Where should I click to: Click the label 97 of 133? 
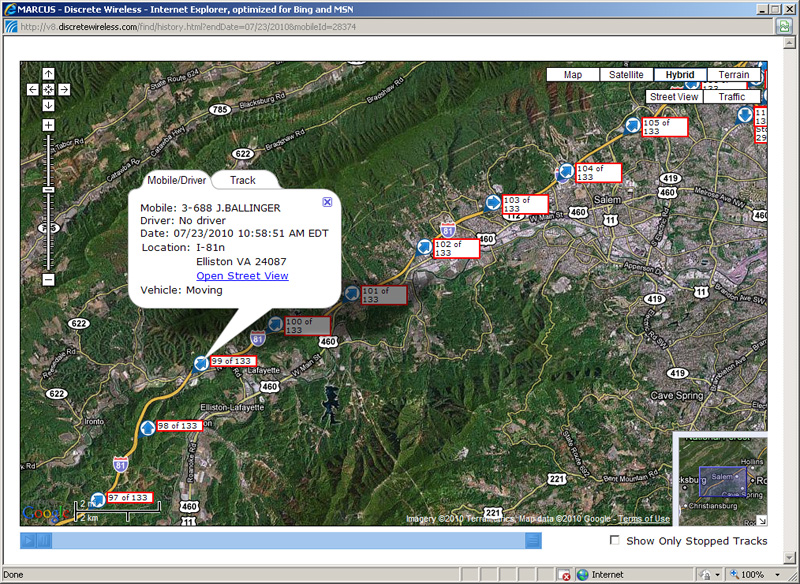130,497
